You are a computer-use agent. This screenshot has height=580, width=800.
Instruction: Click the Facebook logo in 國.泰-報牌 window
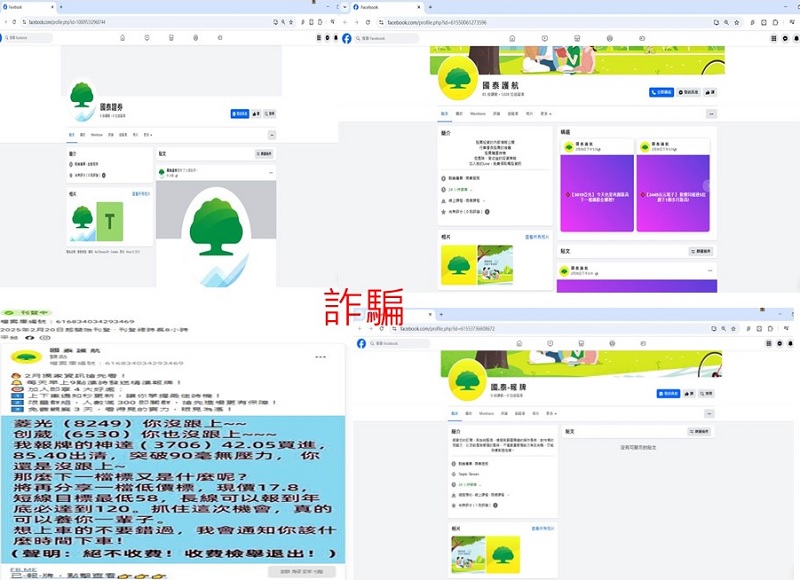[361, 344]
